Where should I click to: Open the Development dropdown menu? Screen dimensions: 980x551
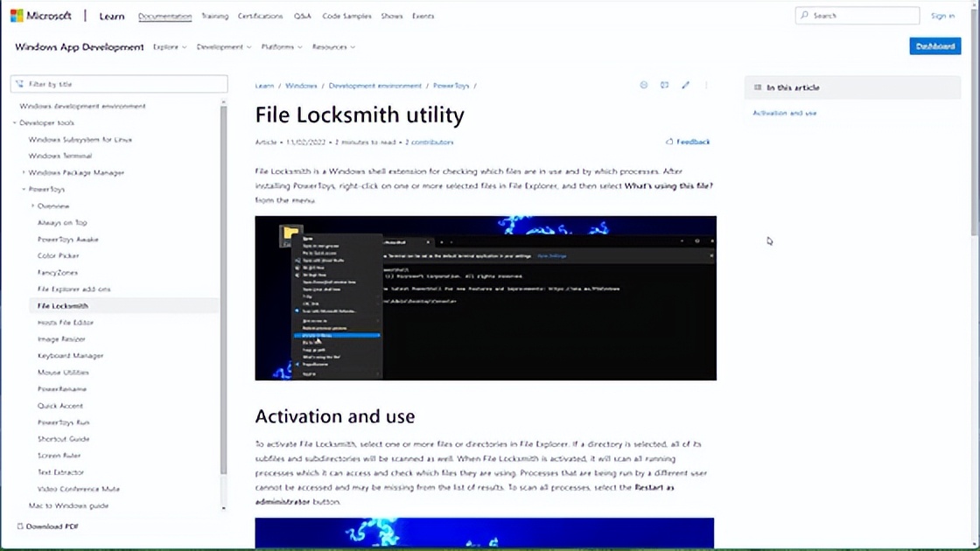[223, 47]
